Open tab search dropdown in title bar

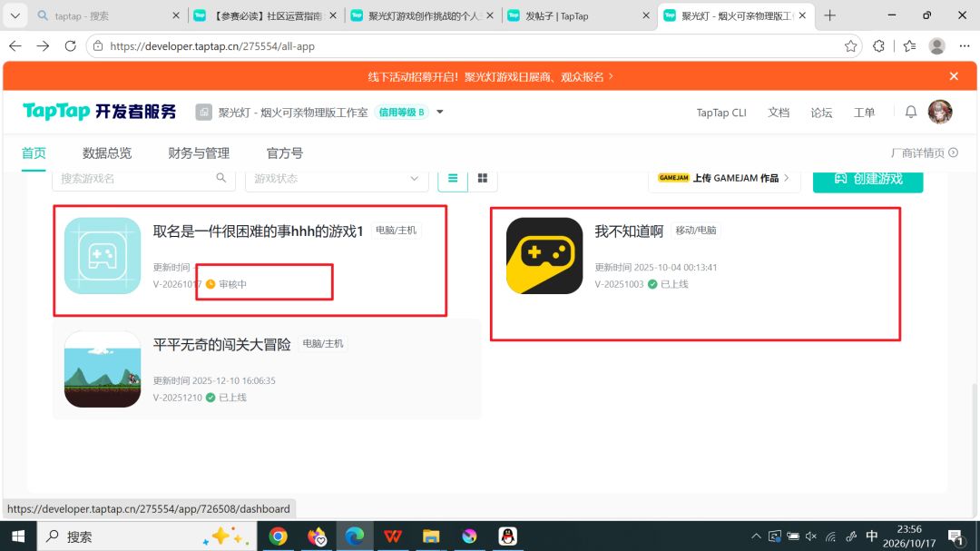tap(15, 15)
